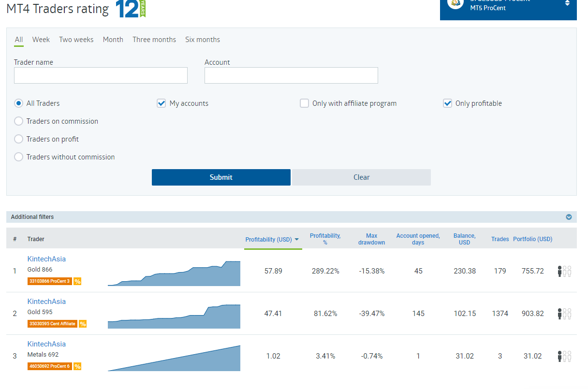588x389 pixels.
Task: Uncheck the My accounts checkbox
Action: pos(162,103)
